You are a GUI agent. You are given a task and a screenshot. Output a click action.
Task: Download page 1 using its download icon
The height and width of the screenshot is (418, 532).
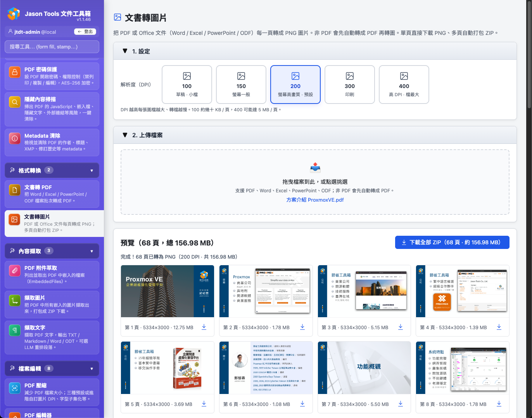click(x=204, y=327)
